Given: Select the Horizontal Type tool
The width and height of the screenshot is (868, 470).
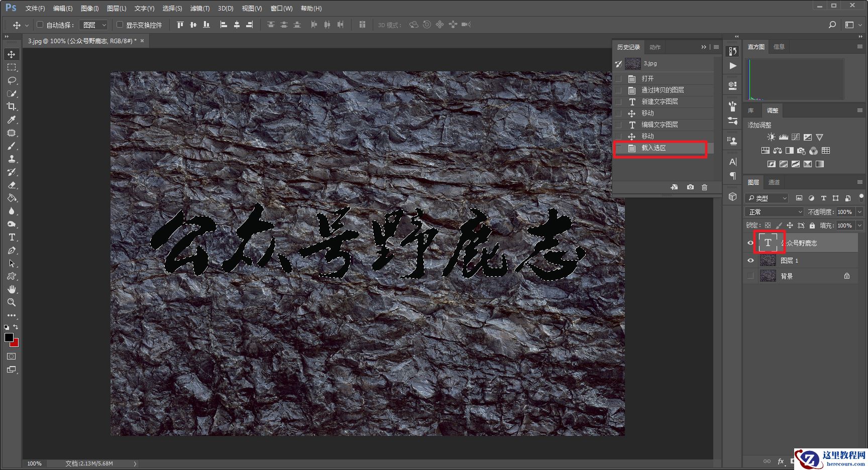Looking at the screenshot, I should [x=12, y=237].
